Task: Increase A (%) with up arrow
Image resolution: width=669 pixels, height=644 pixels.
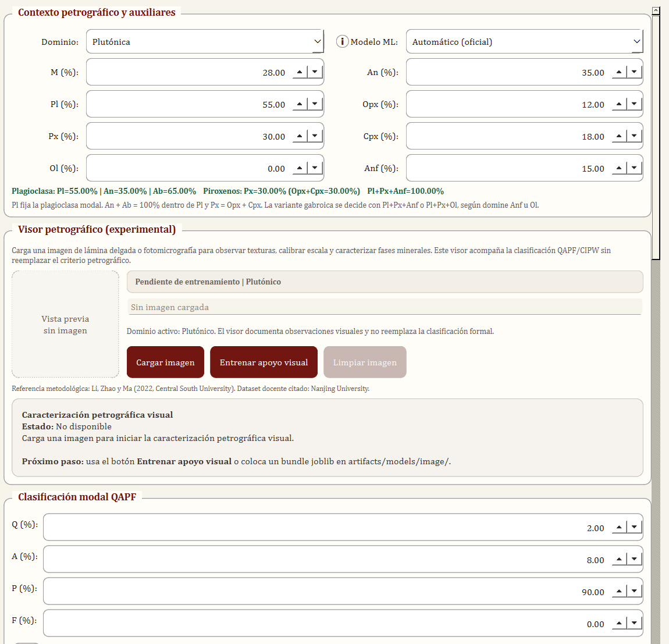Action: (x=619, y=559)
